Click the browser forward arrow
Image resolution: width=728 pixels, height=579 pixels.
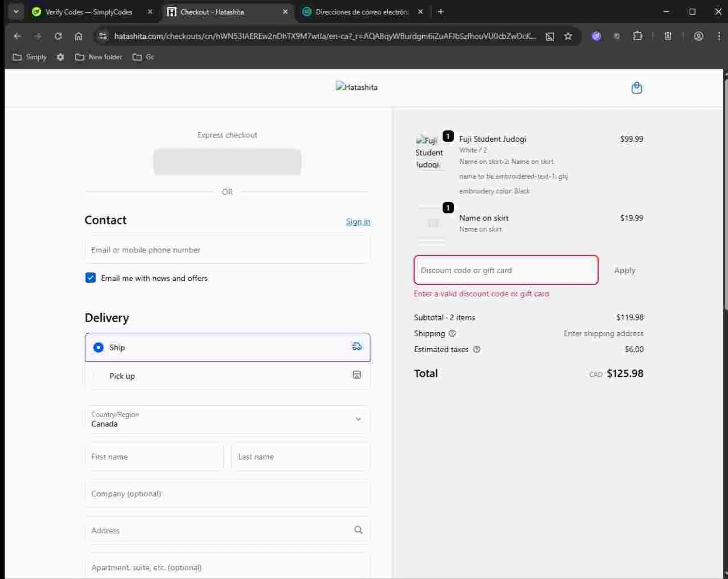[x=37, y=36]
